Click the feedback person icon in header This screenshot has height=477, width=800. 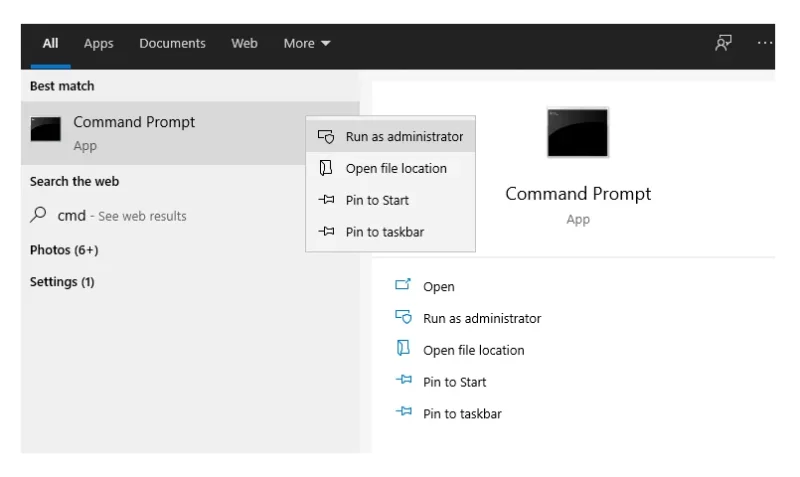(x=723, y=43)
